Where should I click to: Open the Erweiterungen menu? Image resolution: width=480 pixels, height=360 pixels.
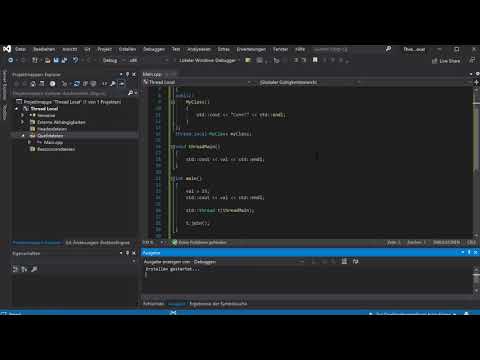[x=251, y=49]
